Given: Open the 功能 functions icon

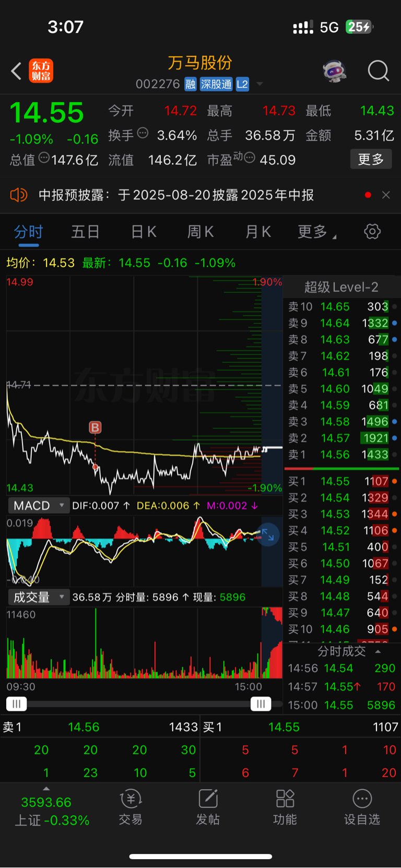Looking at the screenshot, I should 285,807.
